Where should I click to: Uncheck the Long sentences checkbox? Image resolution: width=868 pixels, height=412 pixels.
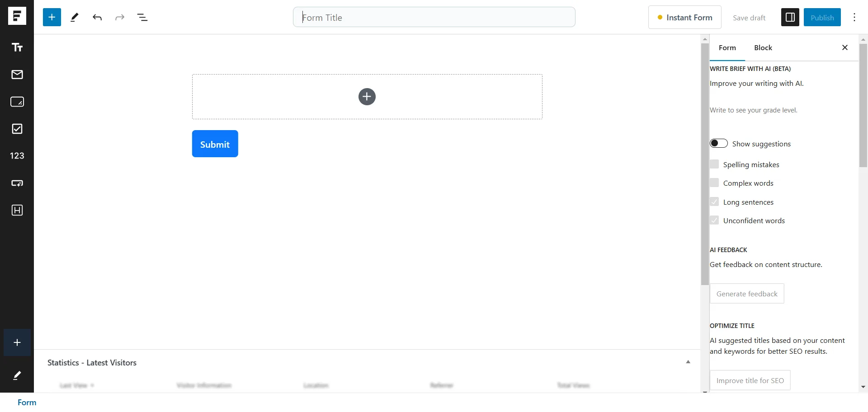click(x=715, y=201)
